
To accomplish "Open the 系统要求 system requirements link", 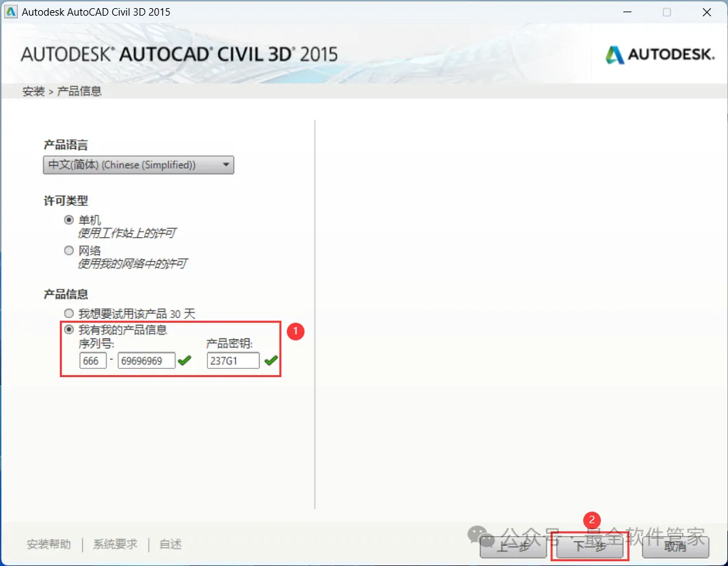I will 115,544.
